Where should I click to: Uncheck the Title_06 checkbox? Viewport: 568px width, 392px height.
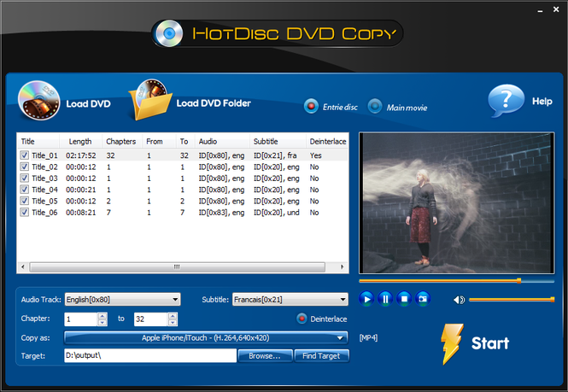(24, 213)
